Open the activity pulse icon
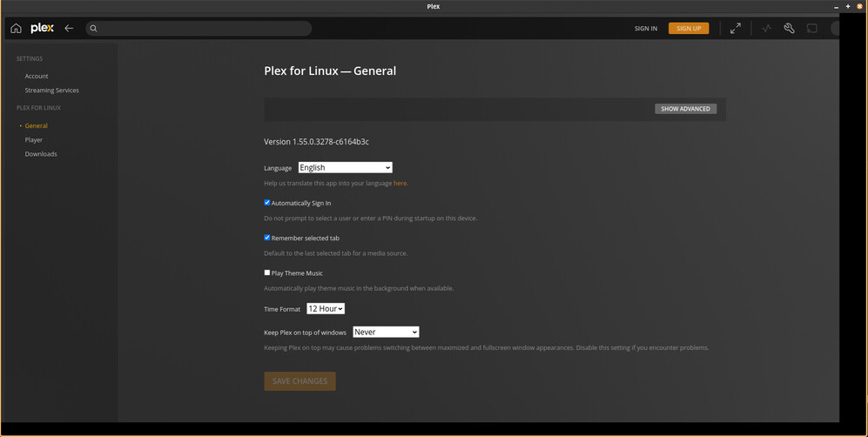868x437 pixels. coord(767,28)
